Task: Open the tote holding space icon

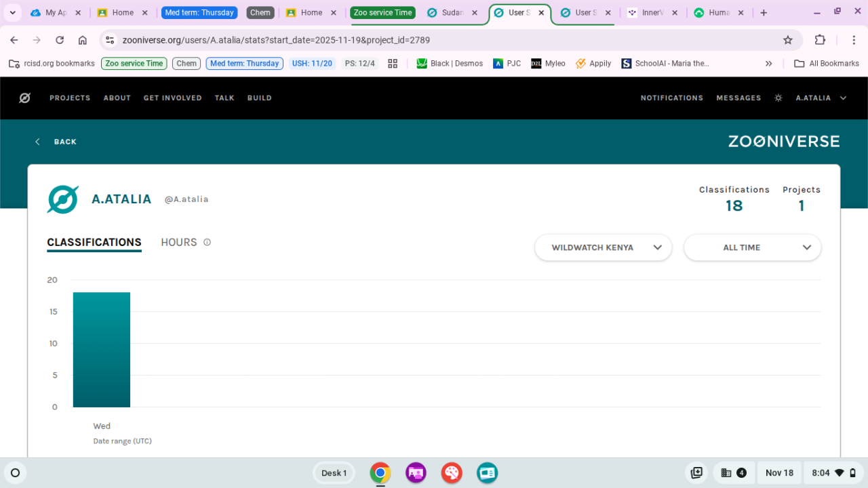Action: point(696,473)
